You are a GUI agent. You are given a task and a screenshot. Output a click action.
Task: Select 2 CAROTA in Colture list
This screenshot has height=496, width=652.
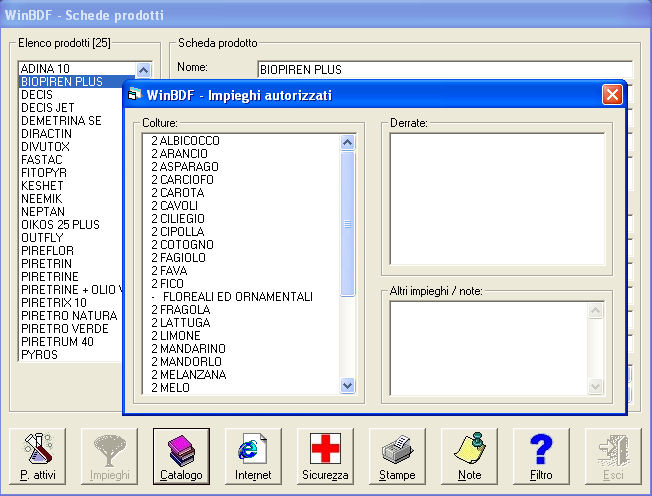pos(242,192)
